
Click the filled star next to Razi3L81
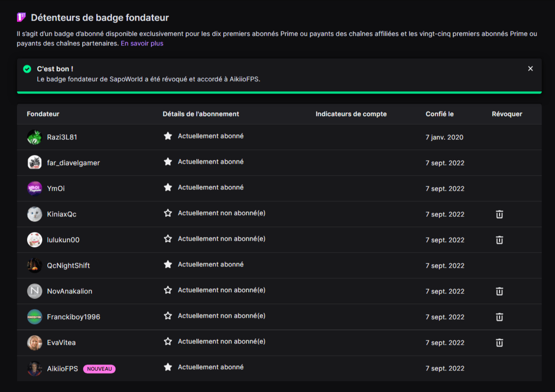point(168,136)
